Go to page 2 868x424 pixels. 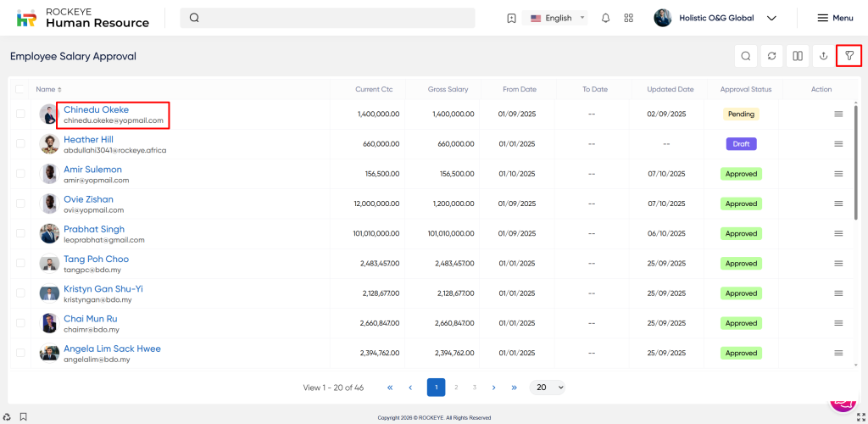pos(456,388)
